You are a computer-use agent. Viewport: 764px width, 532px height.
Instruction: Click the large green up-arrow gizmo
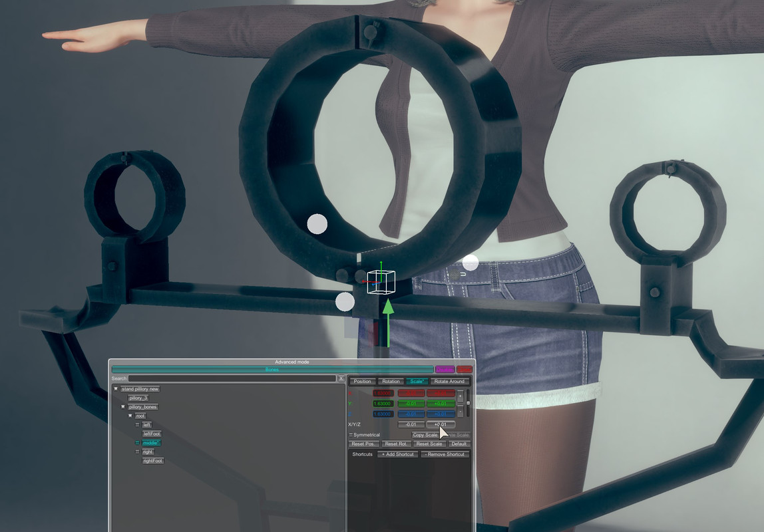click(388, 323)
